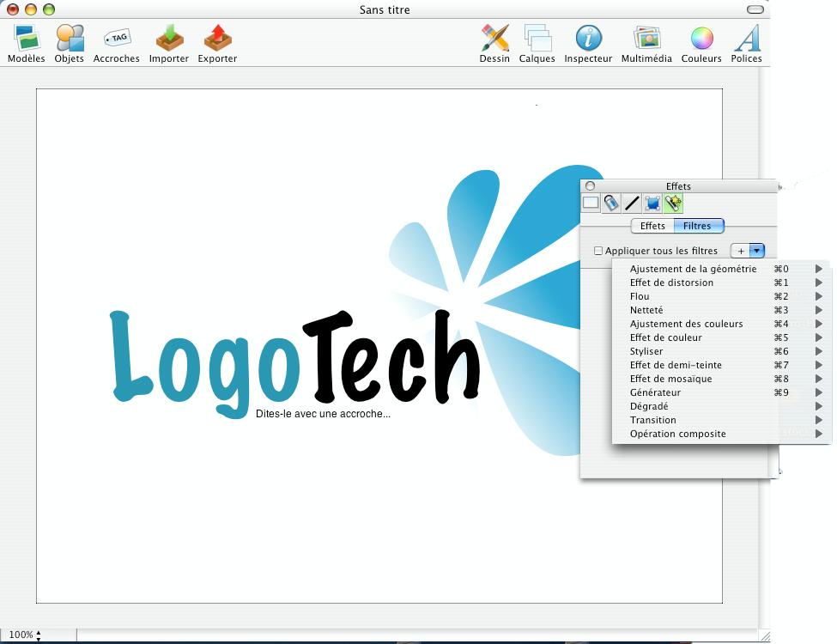
Task: Open the Inspecteur panel
Action: [x=587, y=42]
